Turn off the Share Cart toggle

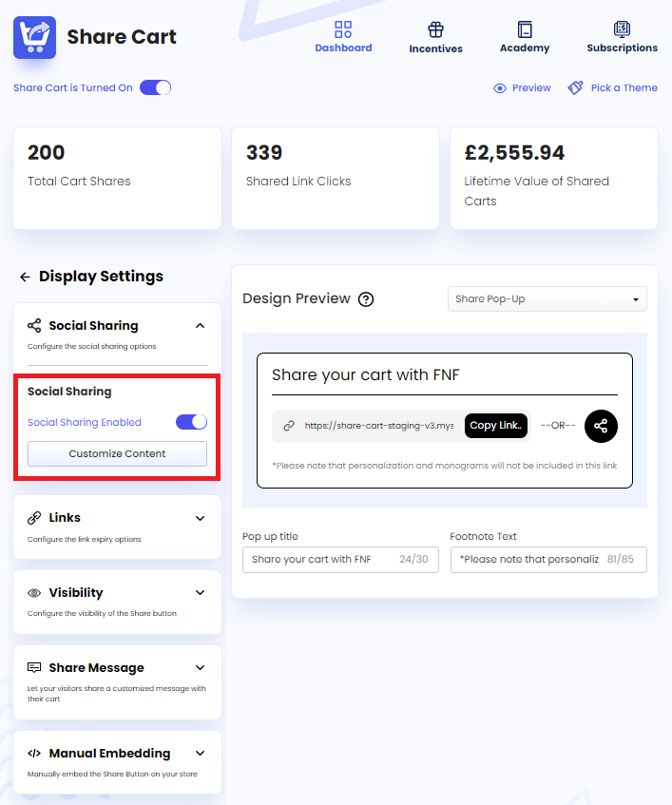155,86
